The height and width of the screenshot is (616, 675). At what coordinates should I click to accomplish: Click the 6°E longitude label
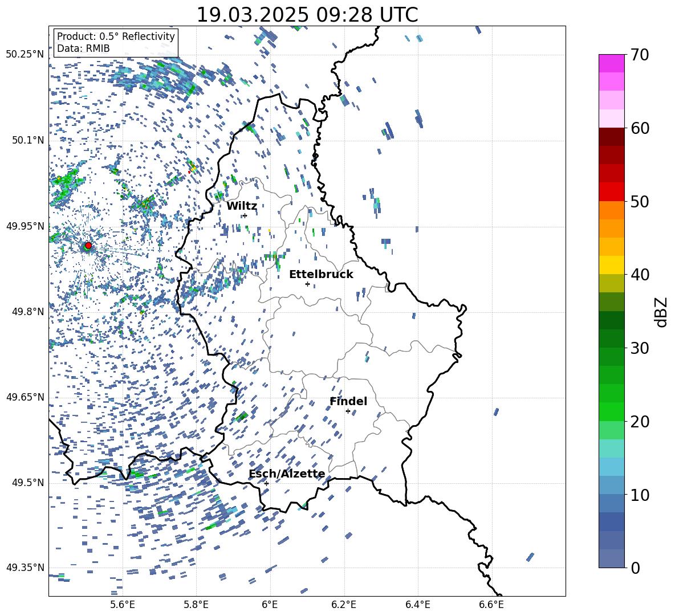270,605
